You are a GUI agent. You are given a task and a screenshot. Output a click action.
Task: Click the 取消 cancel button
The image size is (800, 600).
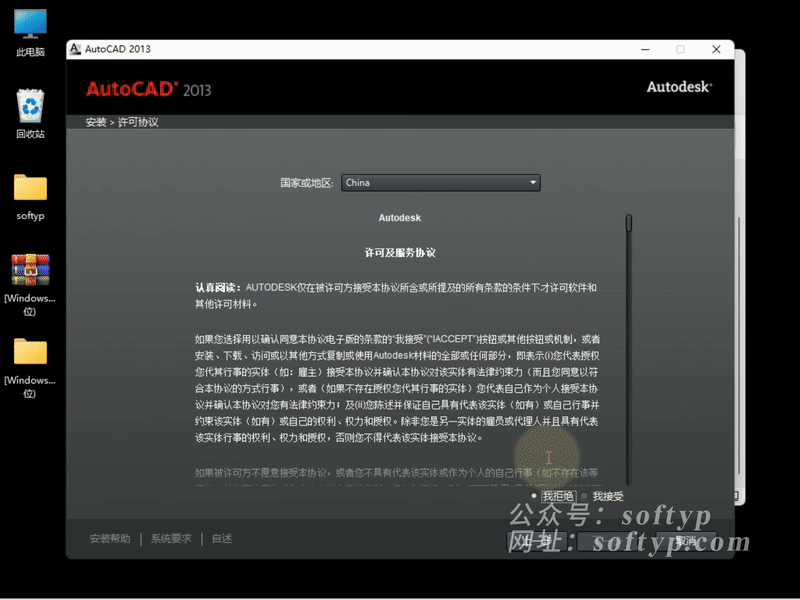[x=686, y=541]
